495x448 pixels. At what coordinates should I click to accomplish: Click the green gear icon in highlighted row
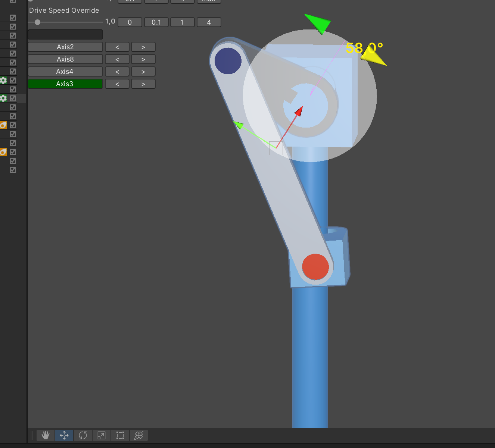pos(3,98)
